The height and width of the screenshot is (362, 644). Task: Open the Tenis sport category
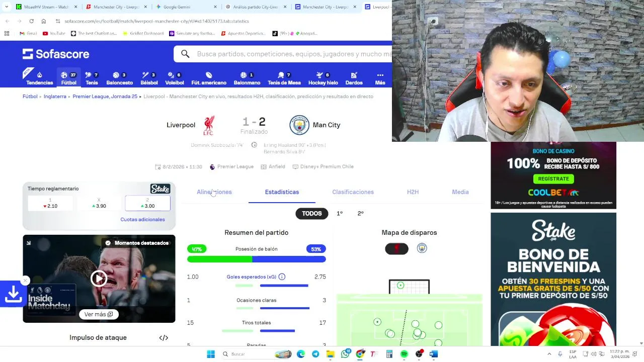92,78
